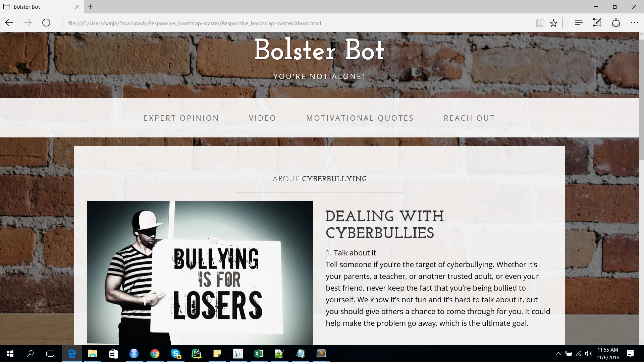Open the reading view book icon

click(x=540, y=23)
